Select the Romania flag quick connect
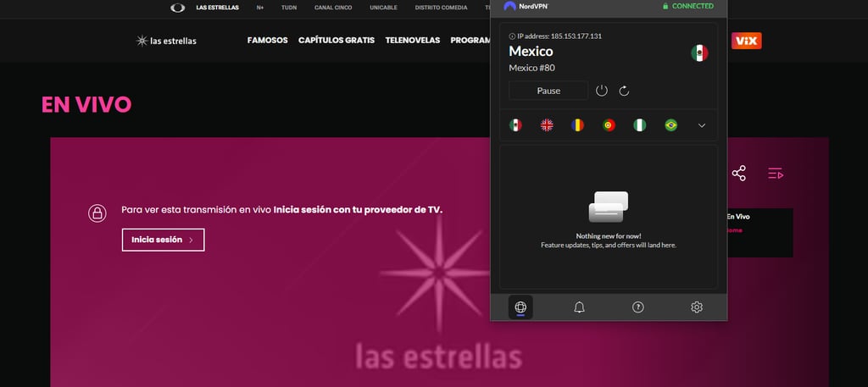This screenshot has width=868, height=387. click(x=577, y=125)
